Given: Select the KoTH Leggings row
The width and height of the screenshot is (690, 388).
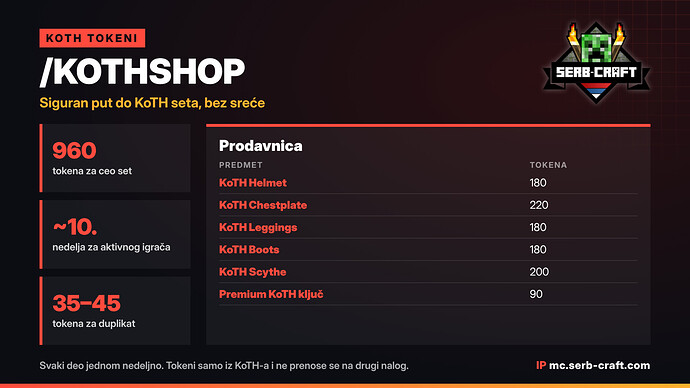Looking at the screenshot, I should point(428,227).
